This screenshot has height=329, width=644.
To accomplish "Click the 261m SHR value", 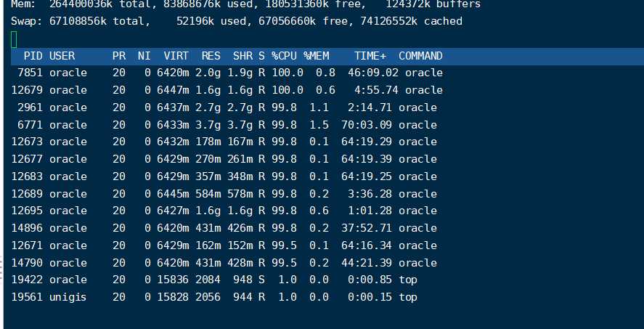I will click(240, 159).
